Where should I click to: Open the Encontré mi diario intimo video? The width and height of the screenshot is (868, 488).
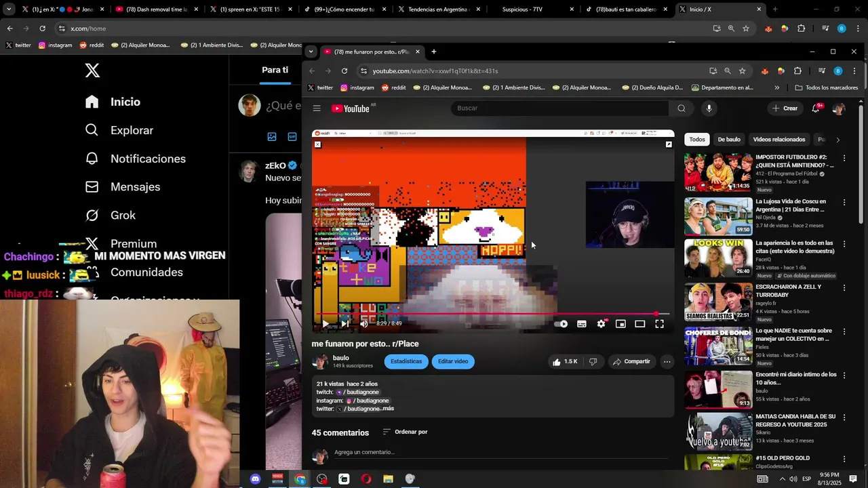[x=718, y=390]
